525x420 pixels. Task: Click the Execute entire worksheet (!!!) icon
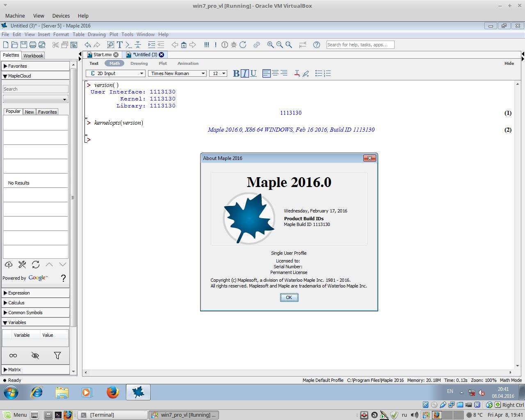pyautogui.click(x=207, y=45)
